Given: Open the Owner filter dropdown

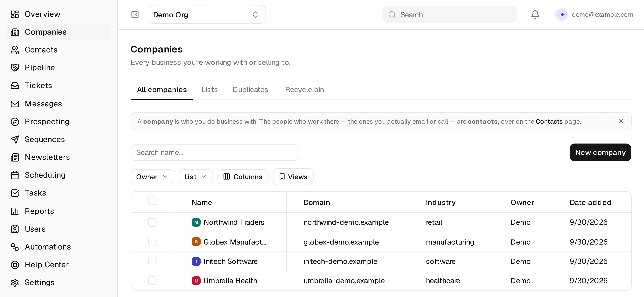Looking at the screenshot, I should 152,177.
